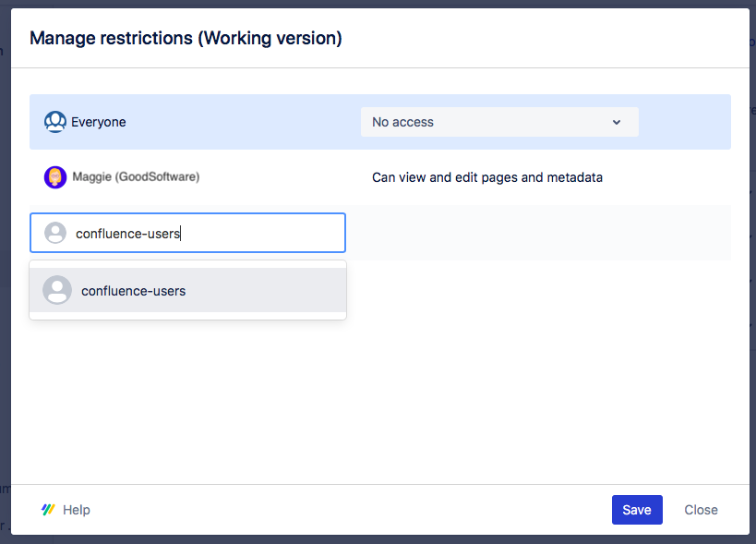Viewport: 756px width, 544px height.
Task: Click the person icon inside the search field
Action: tap(54, 233)
